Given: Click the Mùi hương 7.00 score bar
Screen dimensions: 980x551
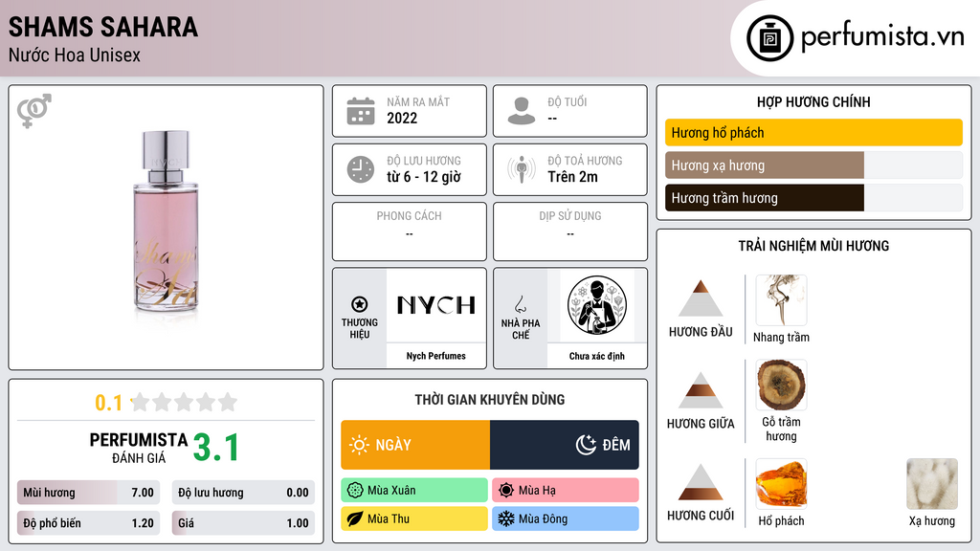Looking at the screenshot, I should [88, 493].
